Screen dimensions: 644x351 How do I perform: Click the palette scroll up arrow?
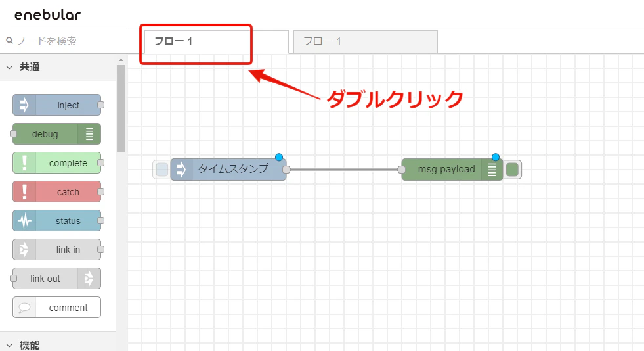(x=121, y=60)
